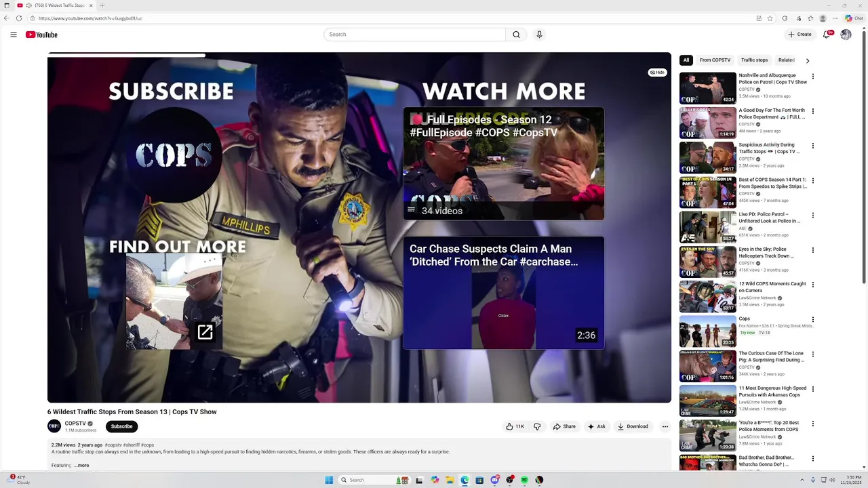
Task: Open Microsoft Store from taskbar
Action: tap(479, 480)
